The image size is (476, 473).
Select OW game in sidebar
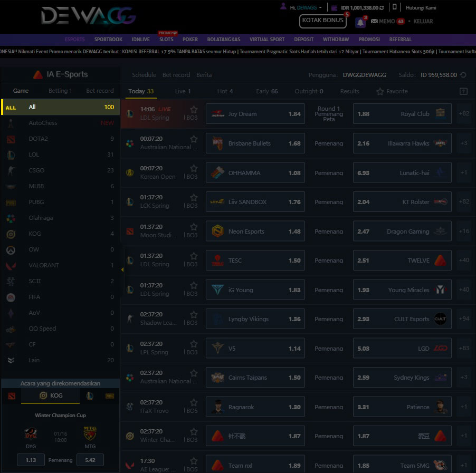(60, 250)
